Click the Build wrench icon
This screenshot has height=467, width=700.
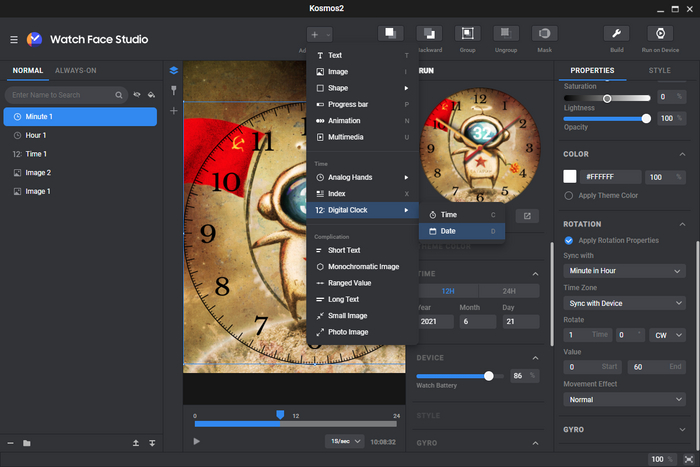(617, 33)
